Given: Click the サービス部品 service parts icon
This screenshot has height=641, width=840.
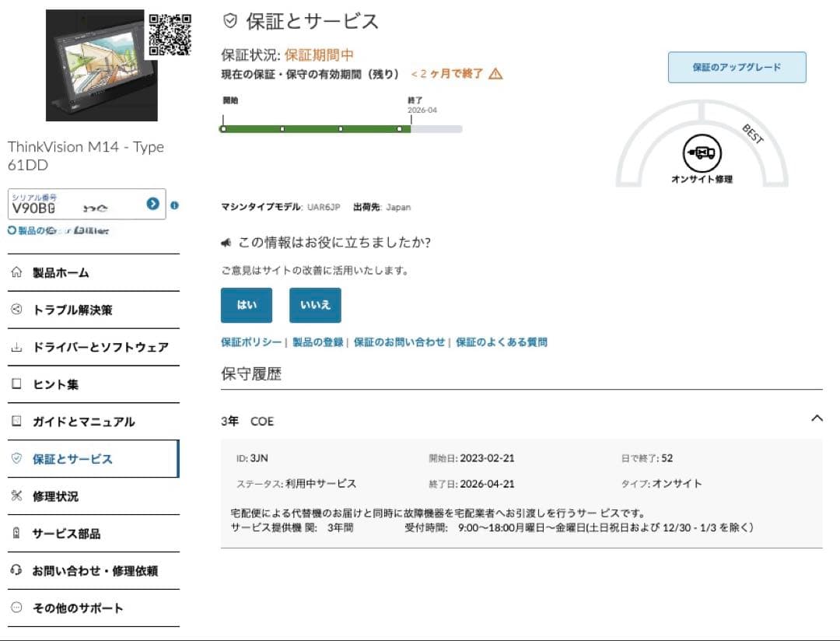Looking at the screenshot, I should coord(16,534).
